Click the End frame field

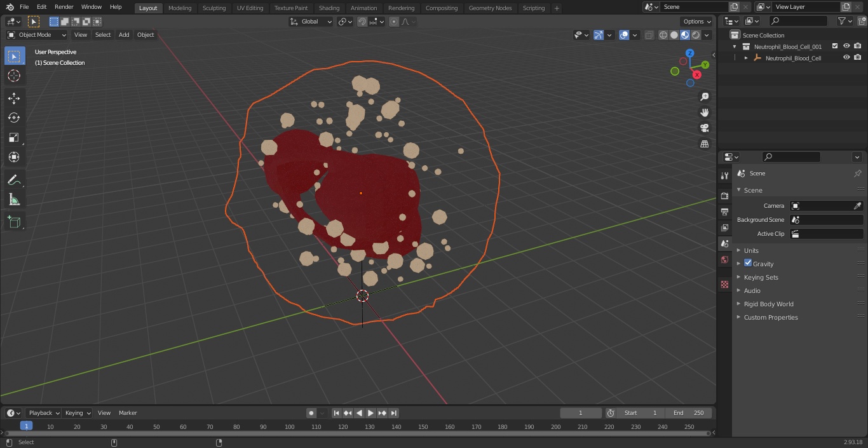pos(689,413)
